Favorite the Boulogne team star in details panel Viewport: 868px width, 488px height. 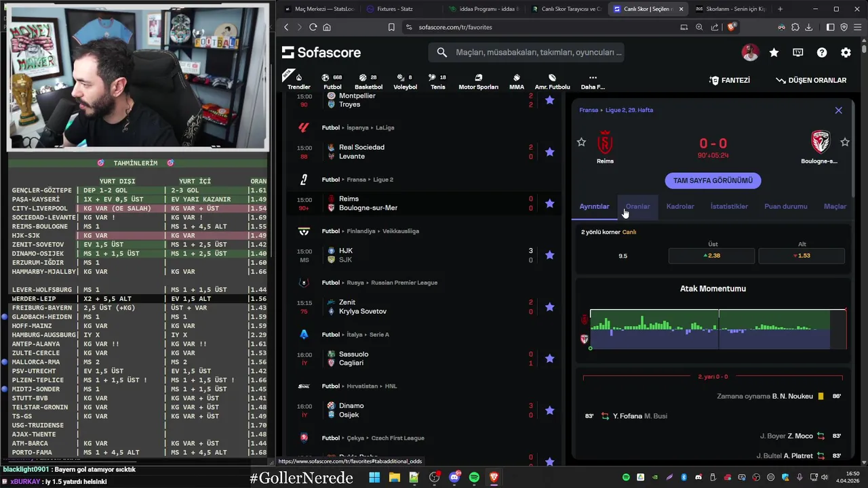pyautogui.click(x=845, y=142)
